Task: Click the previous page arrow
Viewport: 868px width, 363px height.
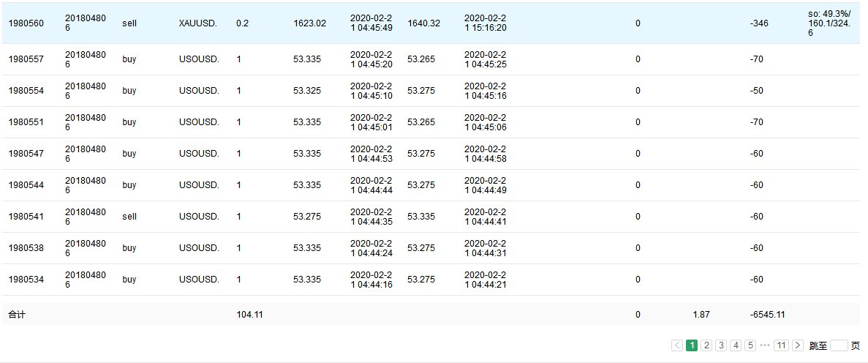Action: tap(677, 345)
